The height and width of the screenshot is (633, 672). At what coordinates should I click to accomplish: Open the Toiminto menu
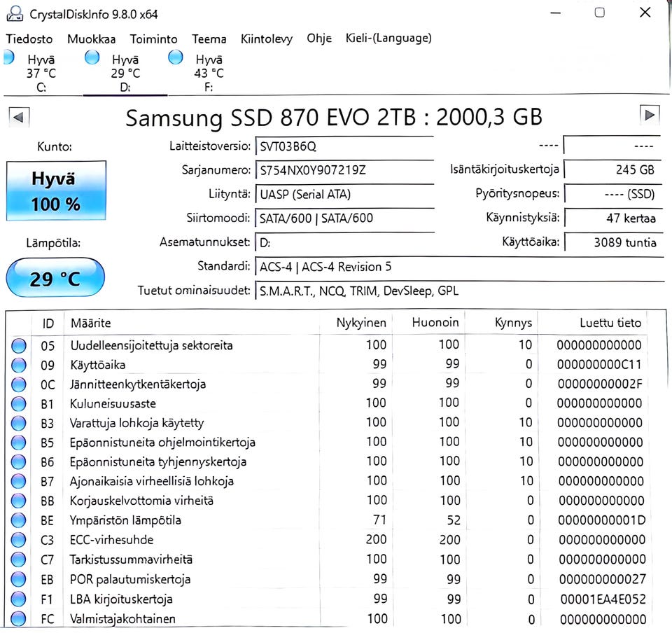(x=153, y=39)
